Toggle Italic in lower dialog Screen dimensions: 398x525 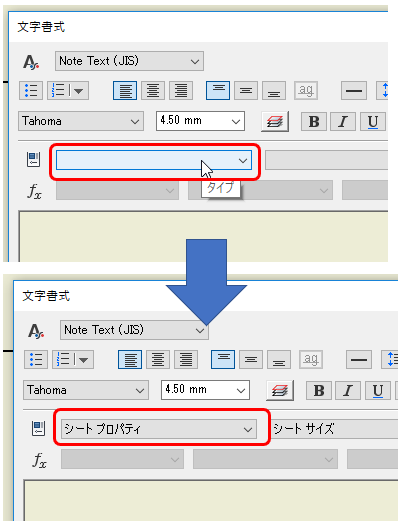click(348, 390)
